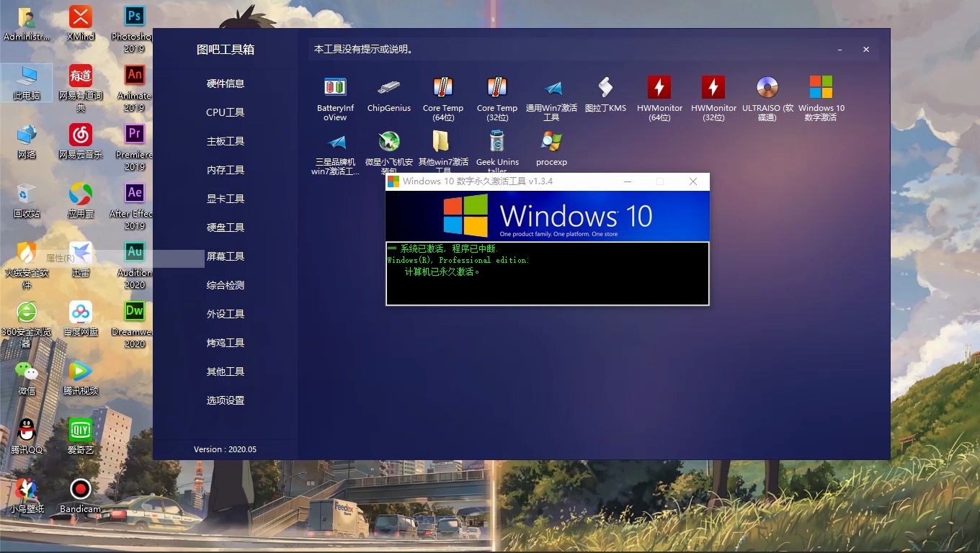Select the 腾讯QQ desktop shortcut
Screen dimensions: 980x553
(27, 436)
